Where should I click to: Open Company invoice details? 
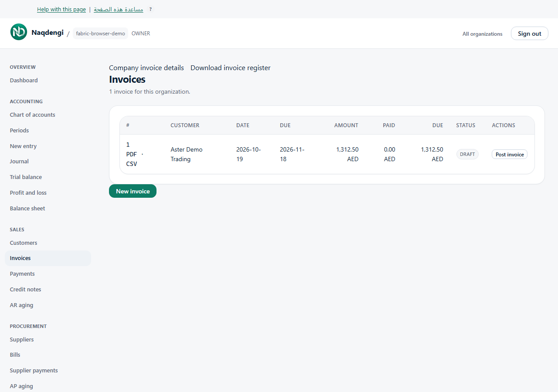(x=146, y=68)
